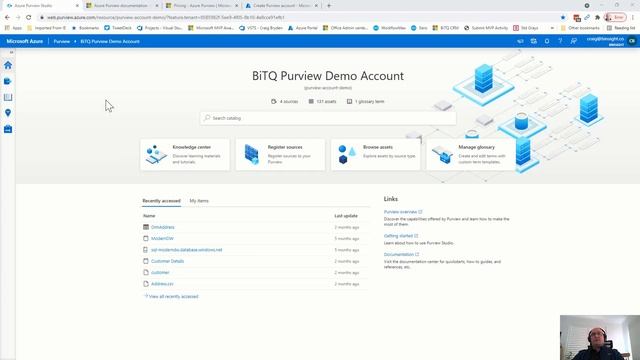
Task: Click Microsoft Azure in the header
Action: [x=24, y=41]
